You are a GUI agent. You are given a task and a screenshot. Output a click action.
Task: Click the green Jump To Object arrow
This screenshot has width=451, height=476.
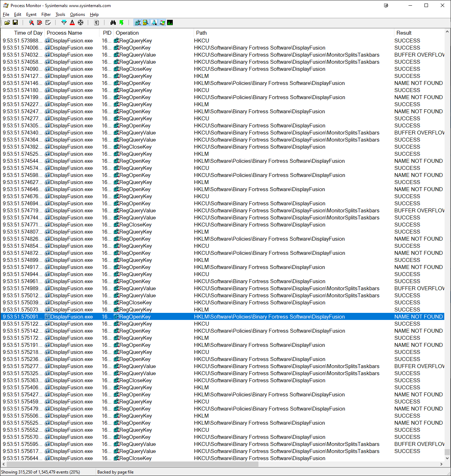(121, 23)
